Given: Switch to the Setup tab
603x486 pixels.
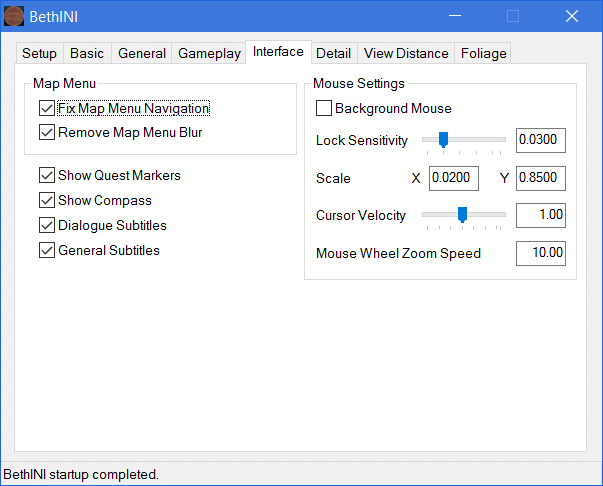Looking at the screenshot, I should [40, 54].
